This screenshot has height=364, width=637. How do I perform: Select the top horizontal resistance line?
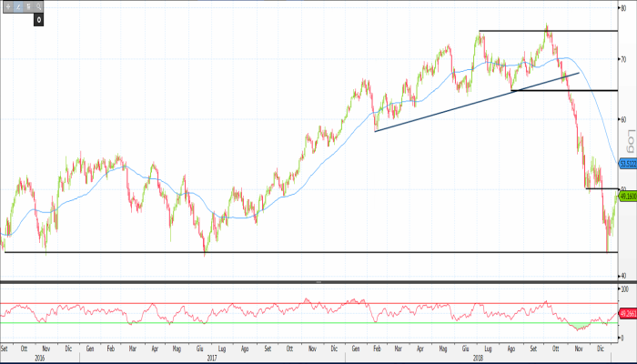click(582, 31)
